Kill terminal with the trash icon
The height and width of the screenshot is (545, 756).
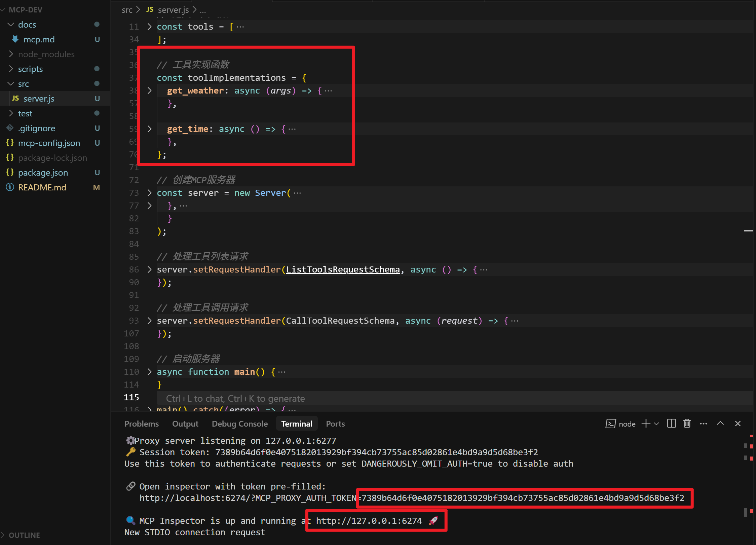pos(687,424)
